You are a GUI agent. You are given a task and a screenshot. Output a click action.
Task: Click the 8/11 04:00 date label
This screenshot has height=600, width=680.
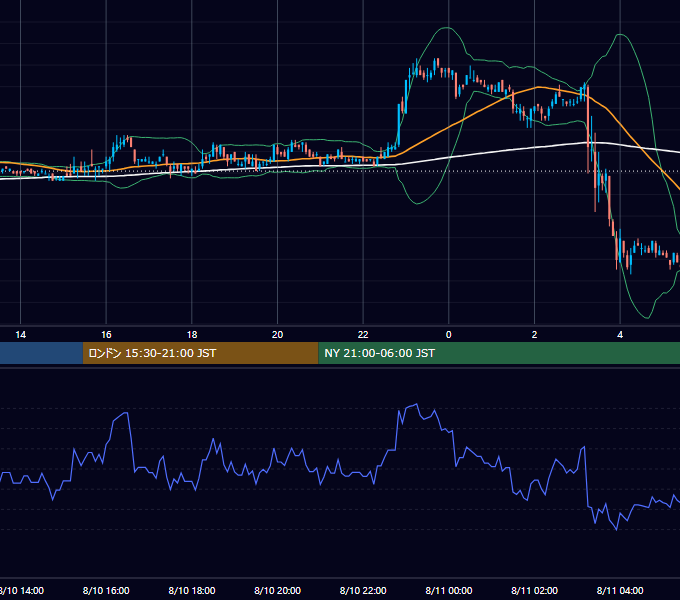(620, 590)
